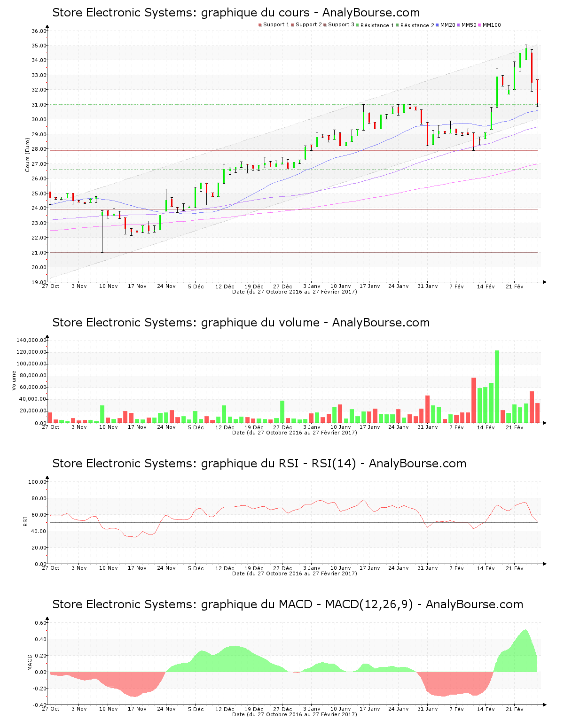Screen dimensions: 564x728
Task: Click '3 Janv' date on RSI chart axis
Action: 312,568
